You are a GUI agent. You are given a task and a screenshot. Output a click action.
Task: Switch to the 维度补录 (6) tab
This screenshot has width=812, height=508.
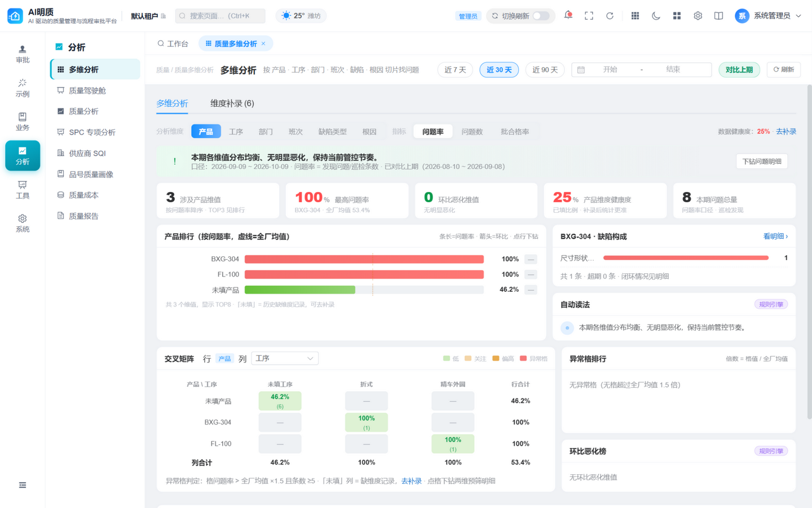point(232,103)
